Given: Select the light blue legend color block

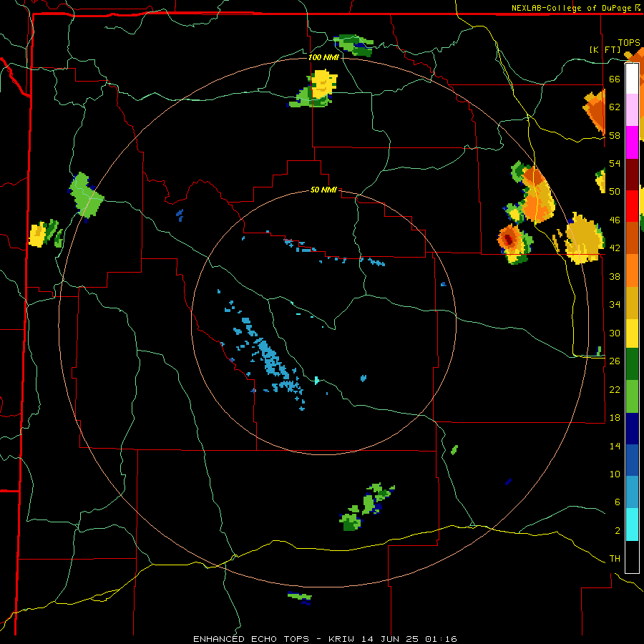Looking at the screenshot, I should [x=632, y=492].
